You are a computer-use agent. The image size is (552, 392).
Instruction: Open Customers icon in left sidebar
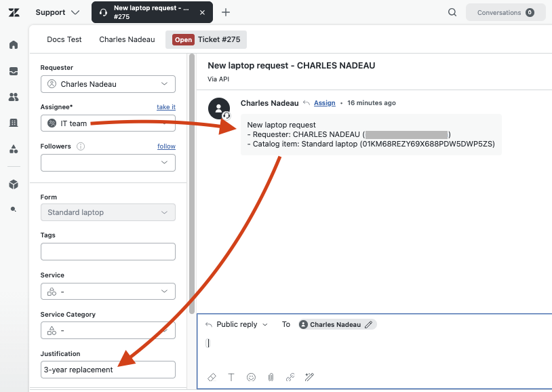(14, 97)
